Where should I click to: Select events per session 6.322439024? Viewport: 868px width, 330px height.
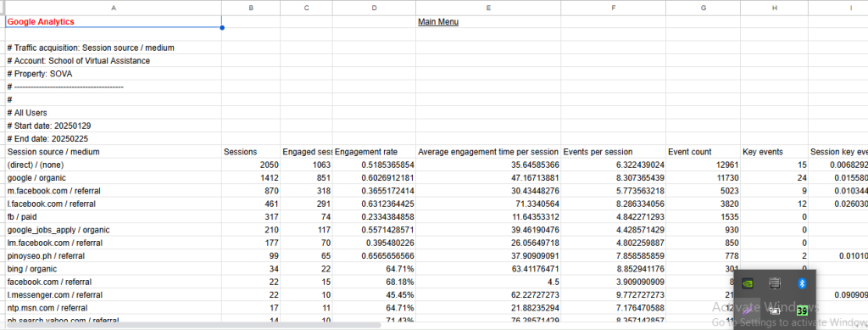click(x=614, y=165)
